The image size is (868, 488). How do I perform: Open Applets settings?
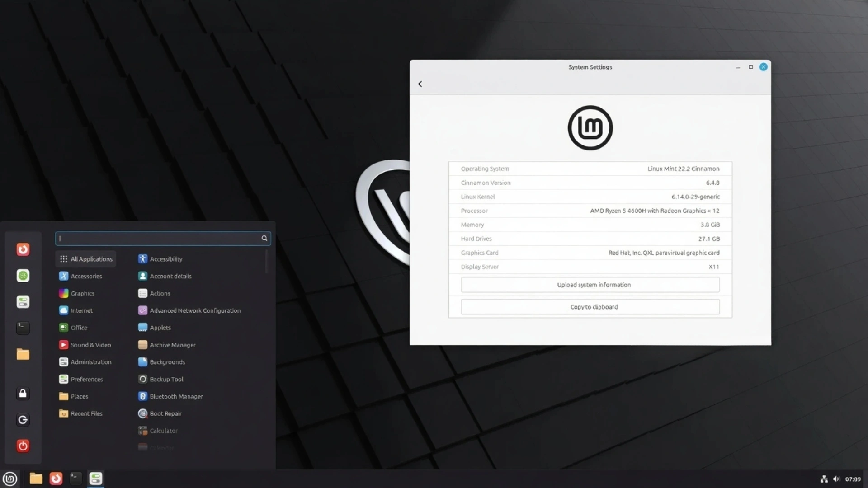(x=155, y=328)
